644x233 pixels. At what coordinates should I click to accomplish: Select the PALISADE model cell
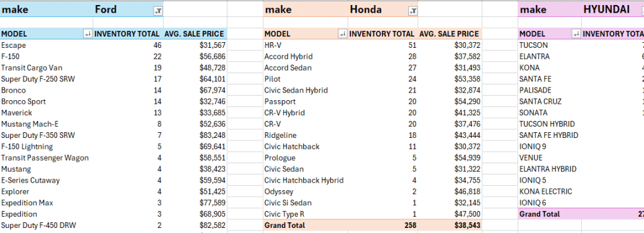(550, 91)
